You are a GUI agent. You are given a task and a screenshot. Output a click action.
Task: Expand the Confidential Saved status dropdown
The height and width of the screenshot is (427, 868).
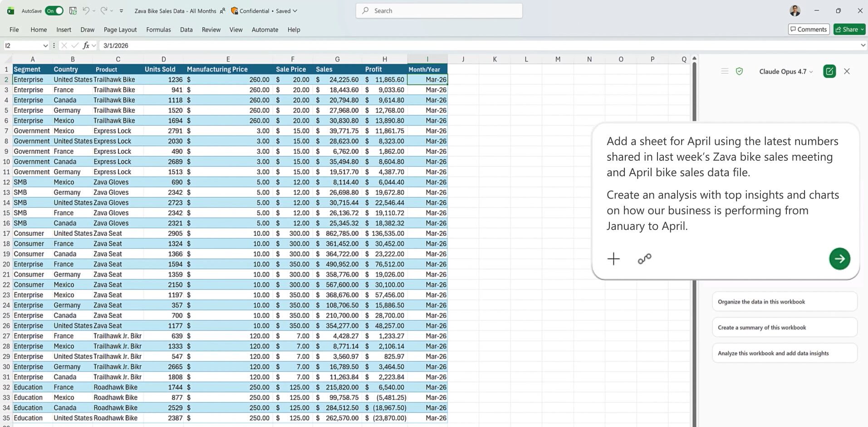[295, 11]
